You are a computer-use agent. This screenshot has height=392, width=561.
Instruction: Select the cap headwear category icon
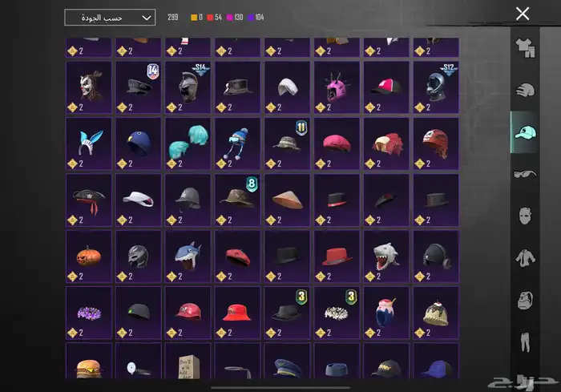click(x=526, y=132)
